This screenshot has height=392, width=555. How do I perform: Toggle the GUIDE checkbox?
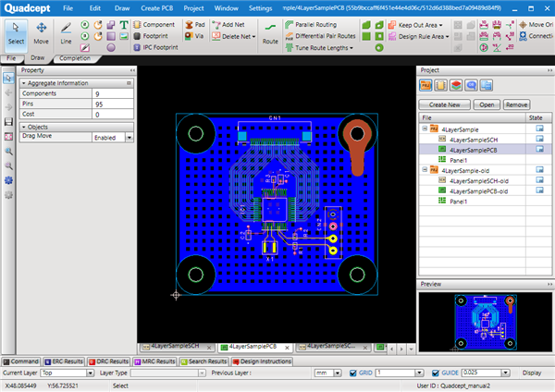pos(436,373)
